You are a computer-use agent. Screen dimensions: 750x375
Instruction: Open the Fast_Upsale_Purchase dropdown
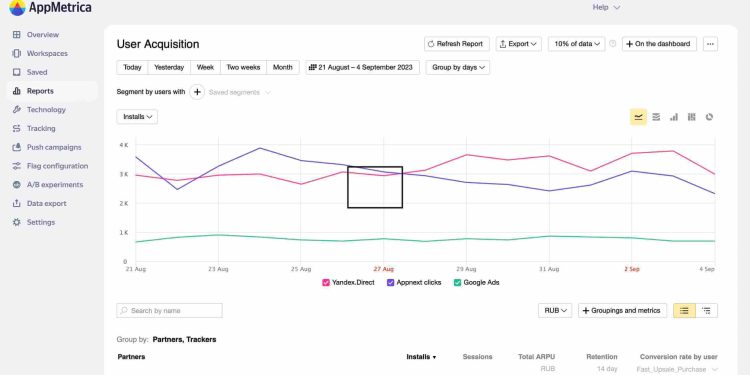point(677,369)
